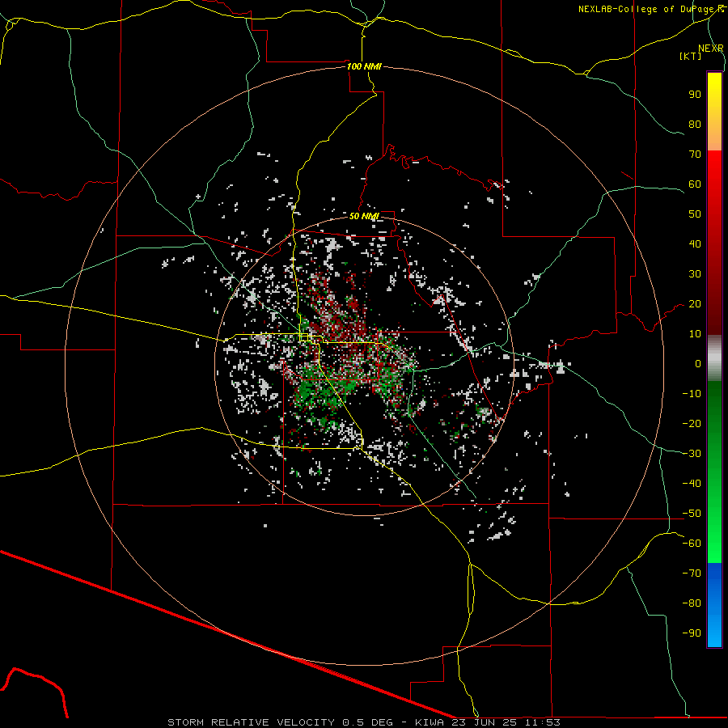Select the -70 value on velocity scale
This screenshot has width=728, height=728.
pyautogui.click(x=692, y=574)
